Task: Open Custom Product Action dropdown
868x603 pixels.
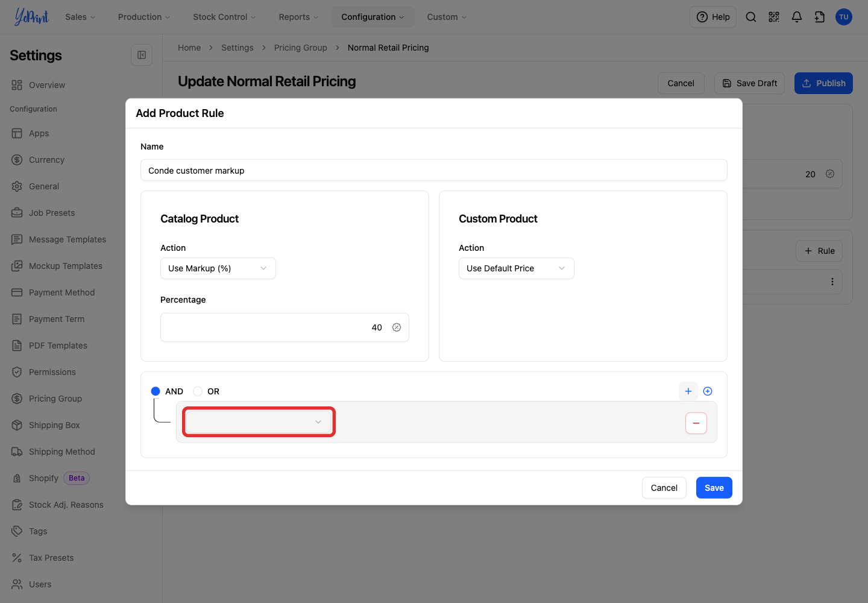Action: pos(517,268)
